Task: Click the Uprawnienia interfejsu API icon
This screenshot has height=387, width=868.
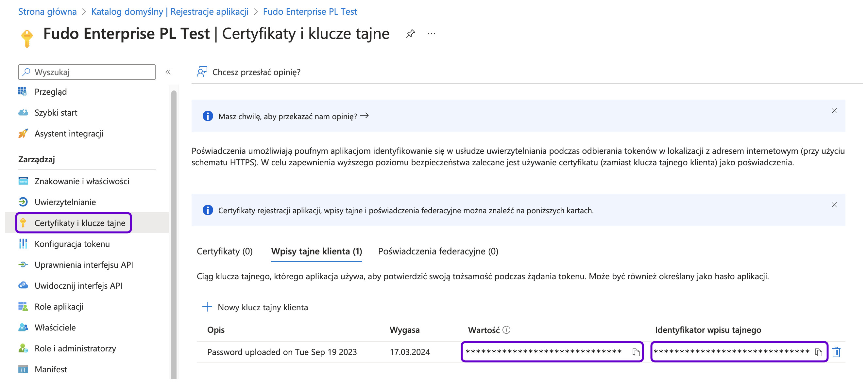Action: (x=23, y=265)
